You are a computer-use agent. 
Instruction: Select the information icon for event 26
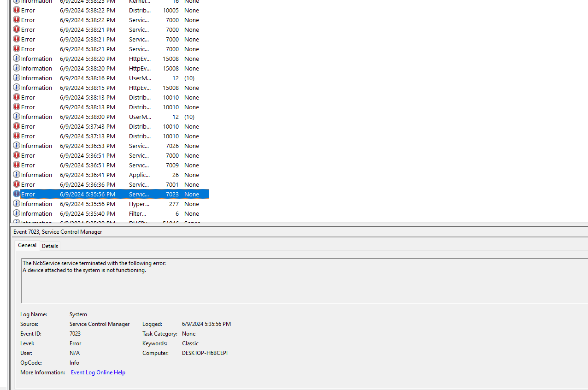[x=17, y=175]
